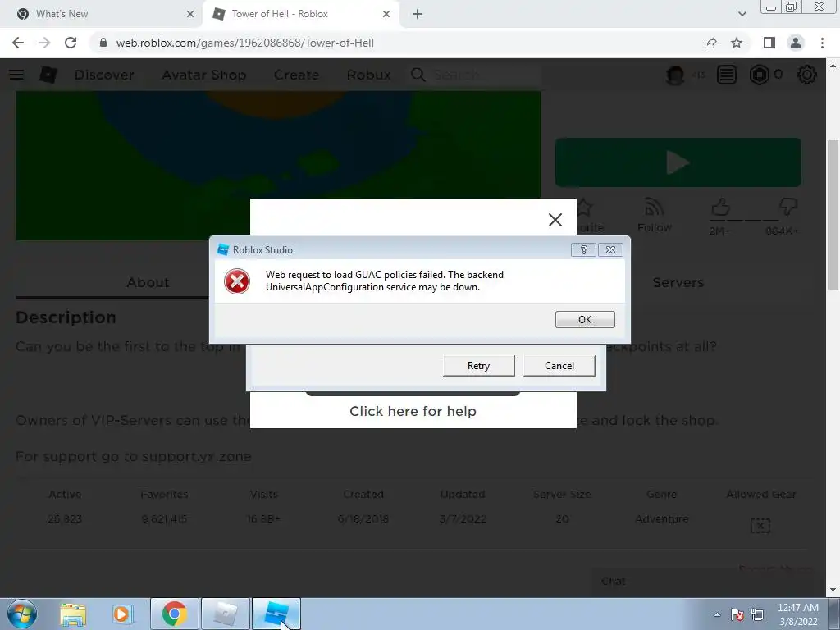Click the Roblox Studio taskbar icon
Image resolution: width=840 pixels, height=630 pixels.
pyautogui.click(x=276, y=614)
